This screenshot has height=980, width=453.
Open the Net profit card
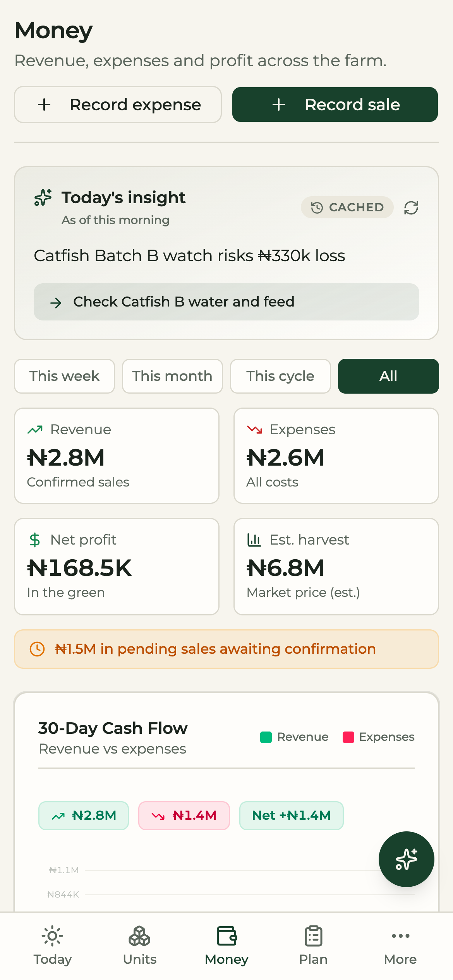[x=117, y=567]
